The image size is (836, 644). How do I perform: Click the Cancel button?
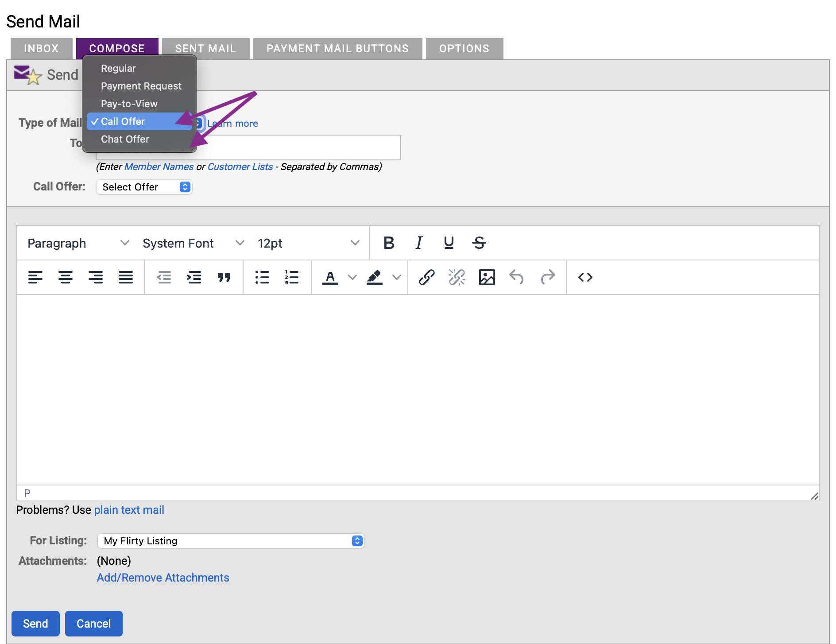94,624
